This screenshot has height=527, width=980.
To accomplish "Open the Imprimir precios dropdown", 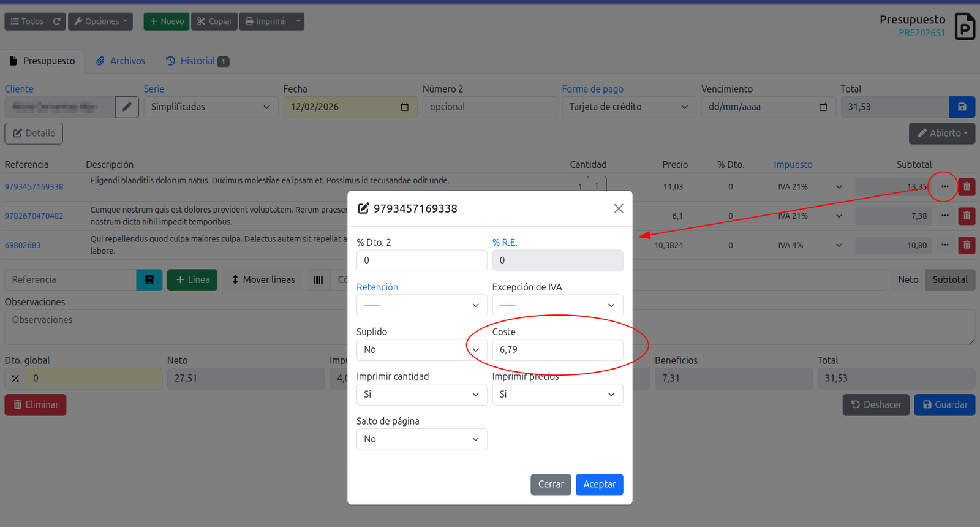I will (x=557, y=395).
